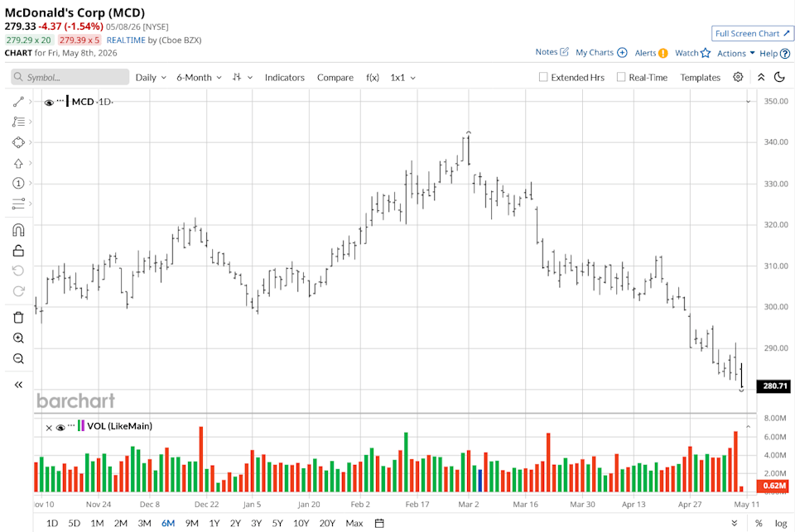Choose the shapes drawing tool
The height and width of the screenshot is (532, 795).
(18, 142)
